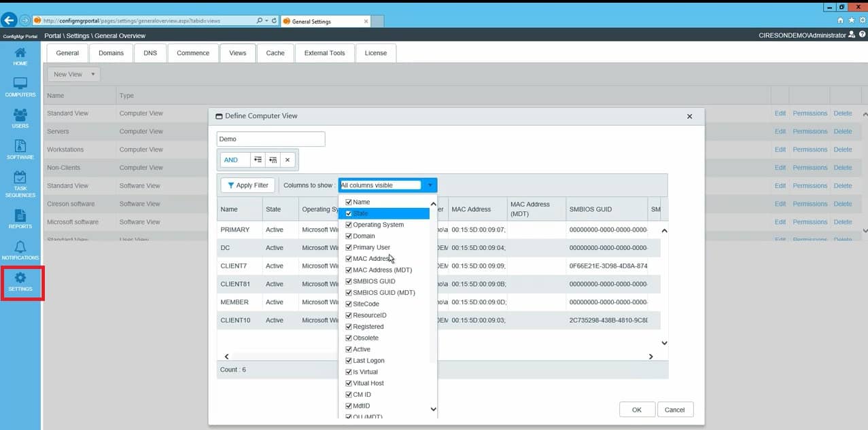The width and height of the screenshot is (868, 430).
Task: Toggle the Last Logon column checkbox
Action: coord(349,361)
